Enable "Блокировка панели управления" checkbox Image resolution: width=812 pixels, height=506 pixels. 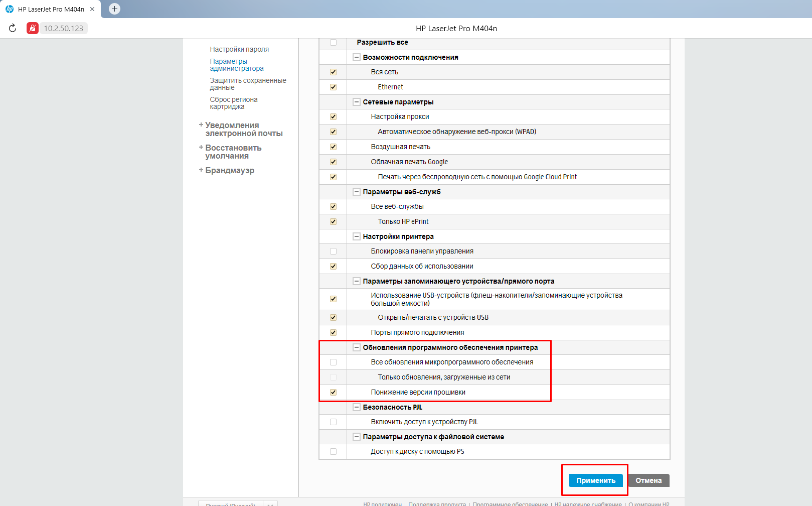click(x=334, y=251)
